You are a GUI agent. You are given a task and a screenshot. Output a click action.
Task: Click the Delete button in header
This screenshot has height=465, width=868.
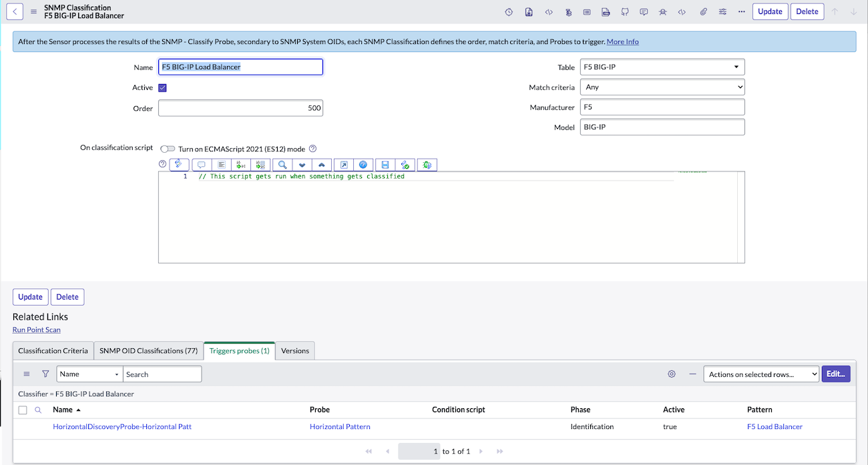(807, 11)
